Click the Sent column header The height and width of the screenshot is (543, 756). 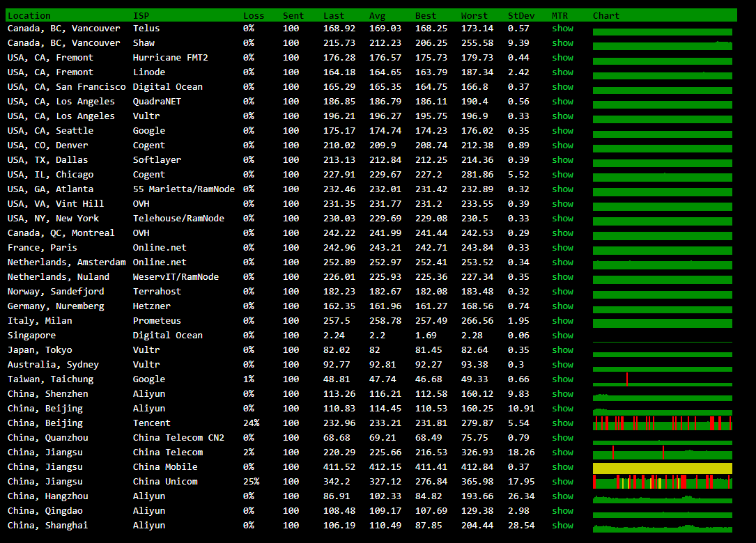pyautogui.click(x=293, y=15)
